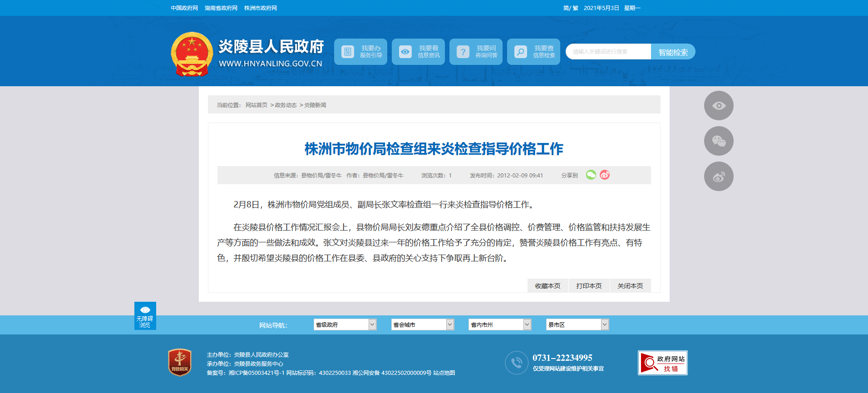Click 打印本页 to print the page
868x393 pixels.
(x=589, y=286)
